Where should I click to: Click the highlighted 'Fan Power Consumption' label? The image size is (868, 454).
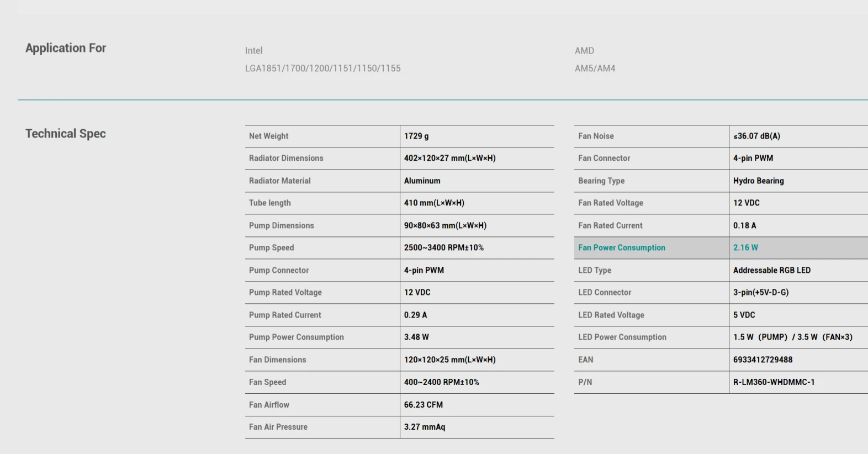(622, 247)
